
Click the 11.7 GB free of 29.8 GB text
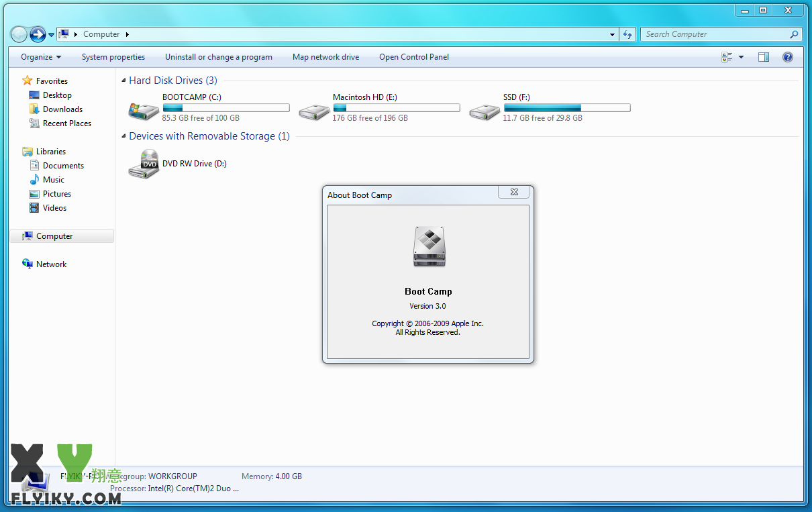click(543, 118)
